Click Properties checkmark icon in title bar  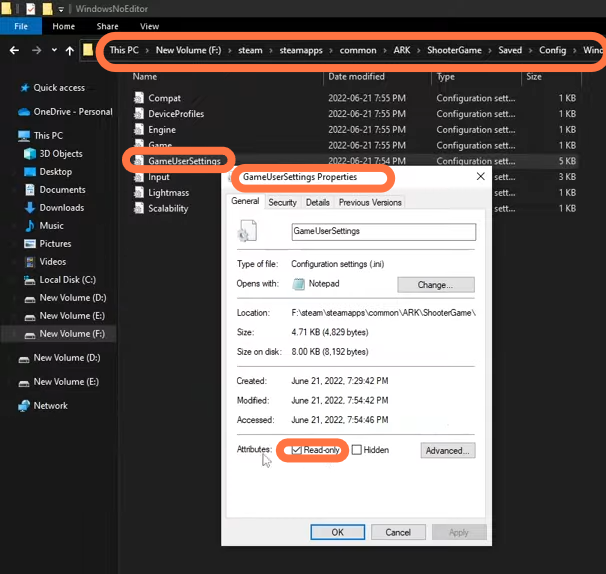(31, 9)
